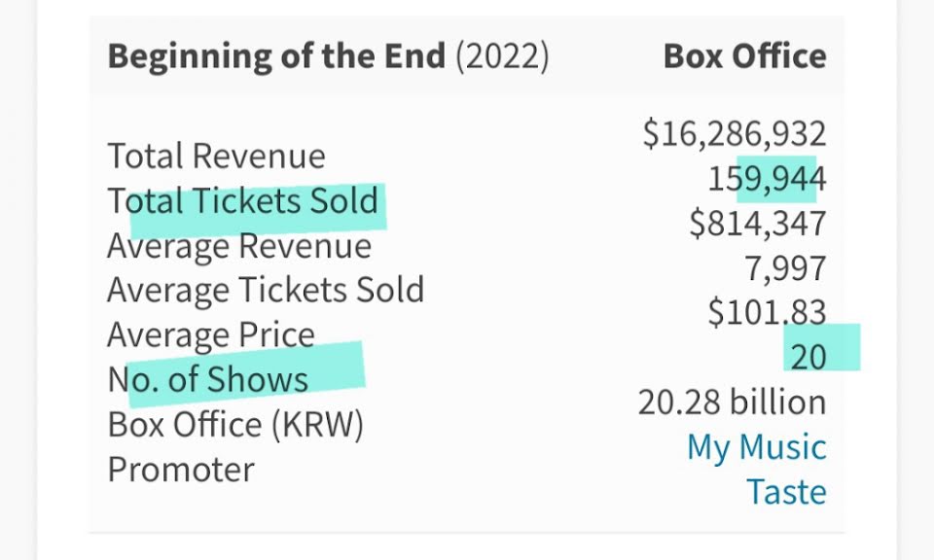Click the Average Tickets Sold label

coord(265,291)
